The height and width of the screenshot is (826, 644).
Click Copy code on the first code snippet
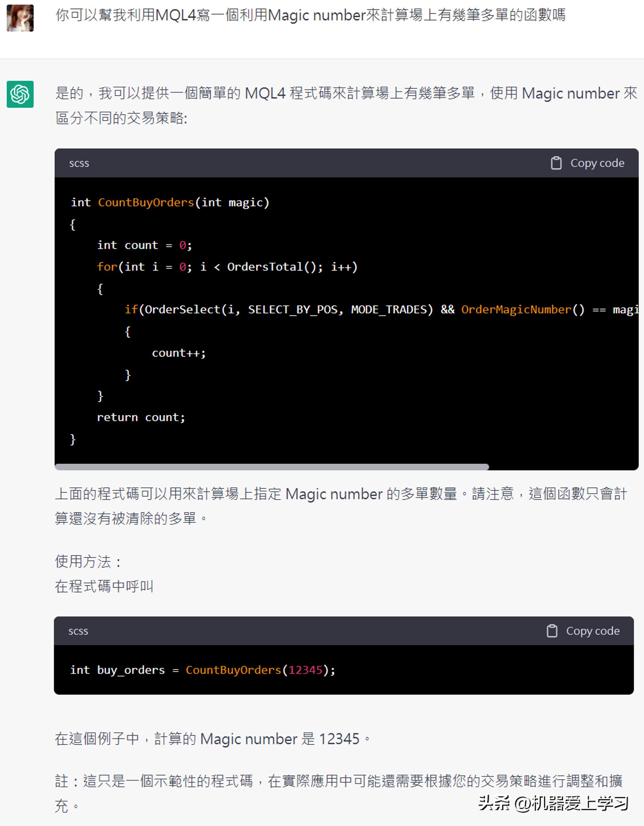596,163
